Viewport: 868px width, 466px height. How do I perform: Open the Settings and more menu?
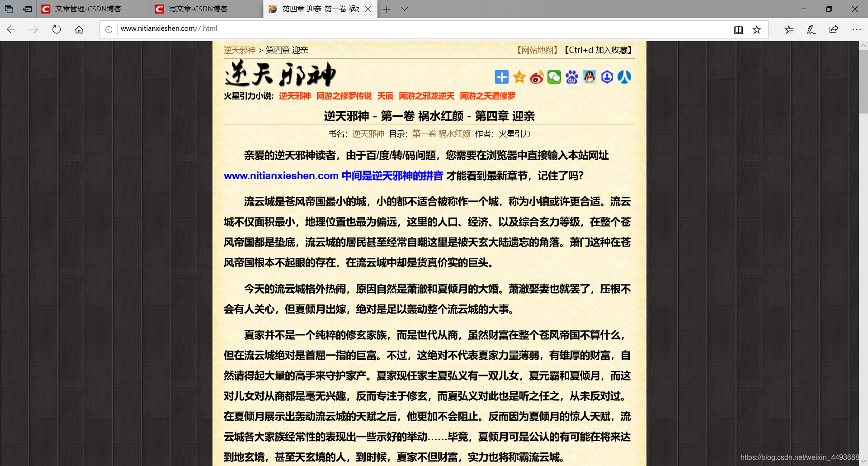tap(856, 29)
